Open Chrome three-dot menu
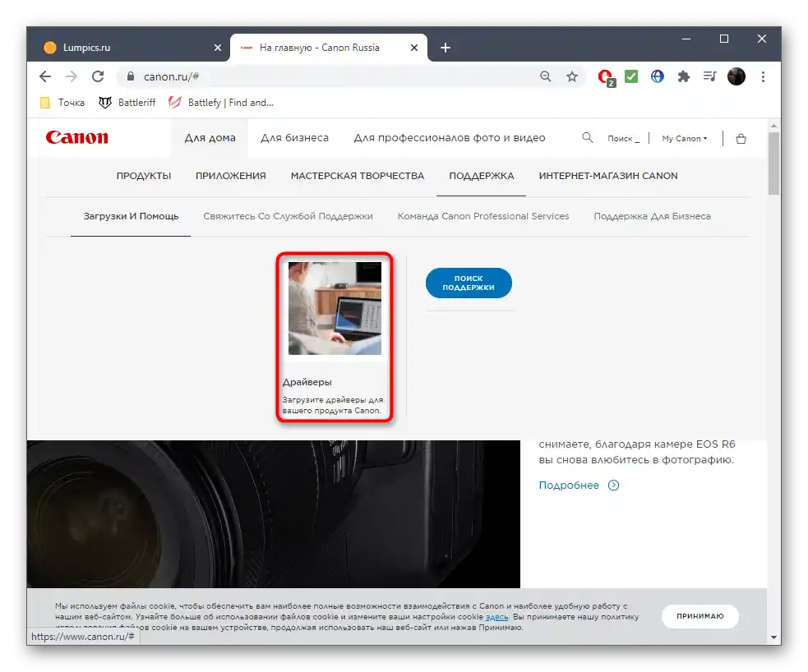808x672 pixels. pos(763,76)
